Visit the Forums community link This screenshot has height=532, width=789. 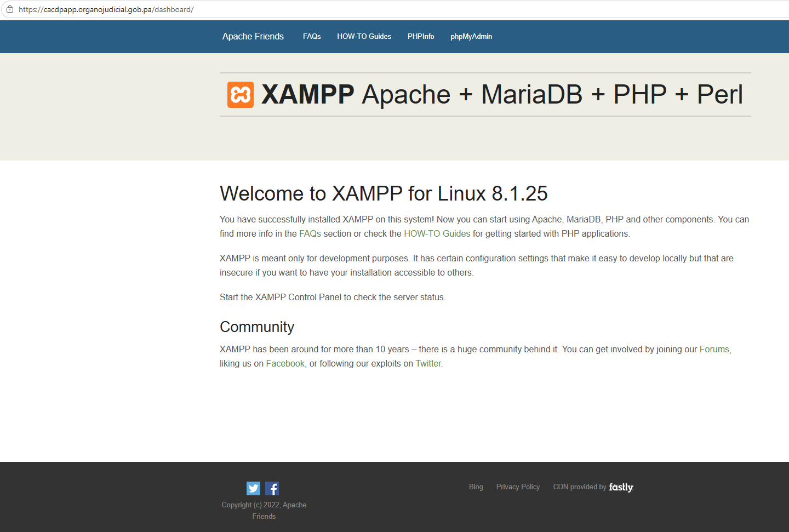coord(714,349)
